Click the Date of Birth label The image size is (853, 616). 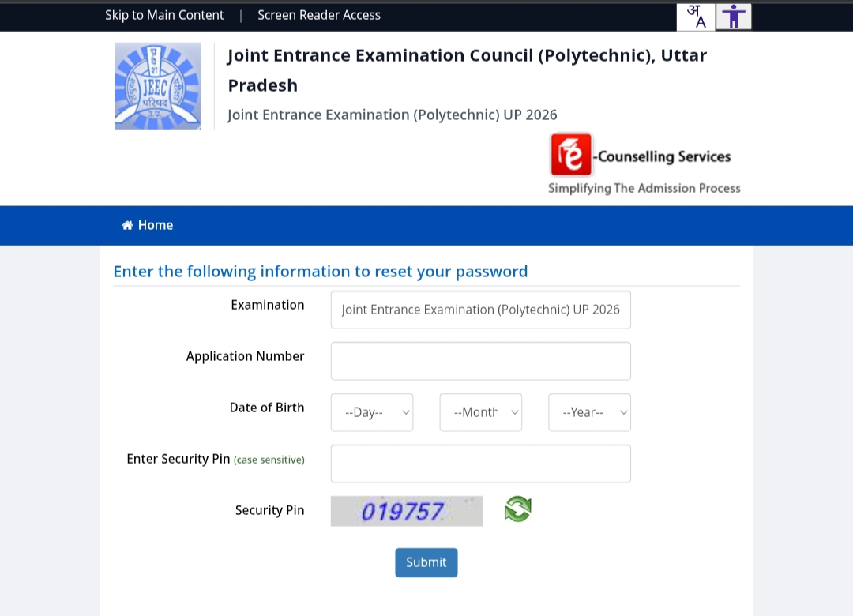pyautogui.click(x=267, y=408)
